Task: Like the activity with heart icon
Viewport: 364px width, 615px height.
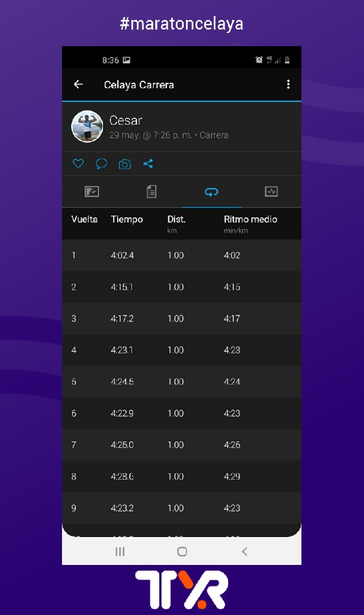Action: [78, 164]
